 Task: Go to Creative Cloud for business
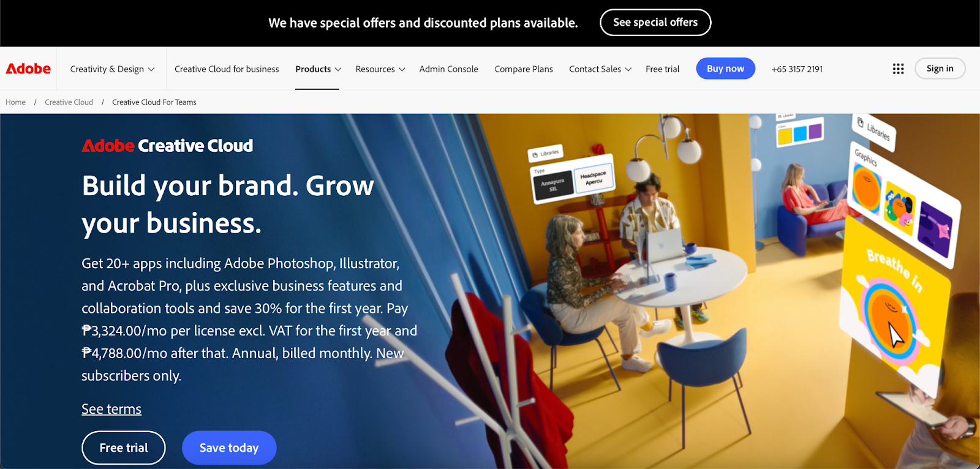(x=227, y=69)
